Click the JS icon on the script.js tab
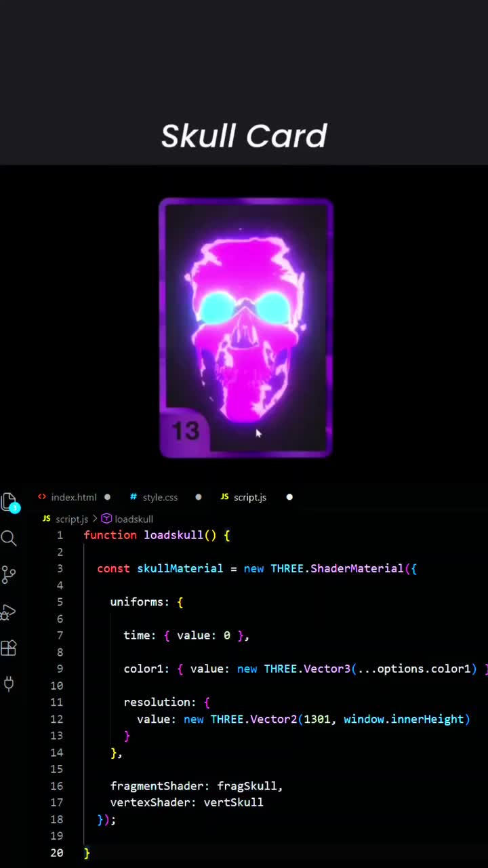488x868 pixels. (224, 497)
